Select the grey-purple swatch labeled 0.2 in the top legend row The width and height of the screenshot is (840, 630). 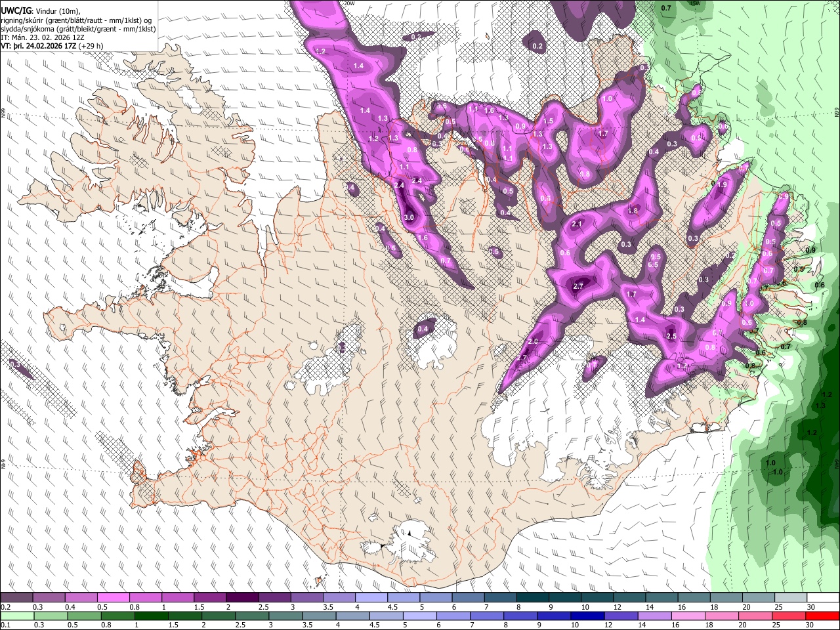coord(16,598)
